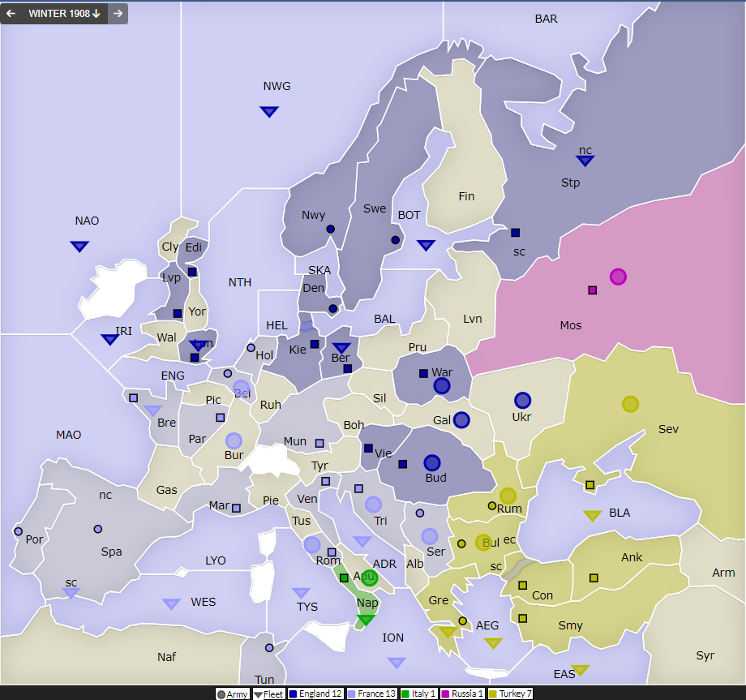
Task: Select the French army in Bel
Action: (241, 389)
